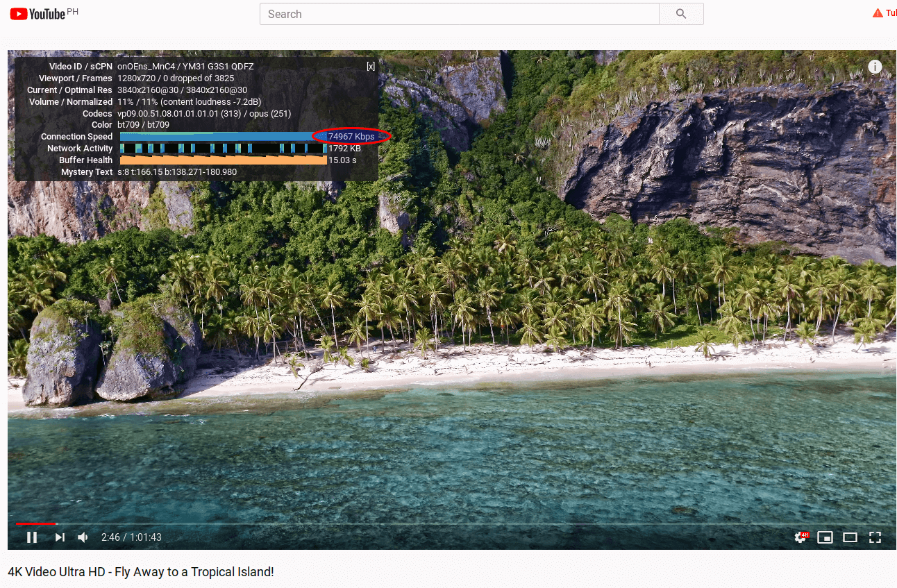Pause the video playback
Image resolution: width=897 pixels, height=588 pixels.
(32, 537)
